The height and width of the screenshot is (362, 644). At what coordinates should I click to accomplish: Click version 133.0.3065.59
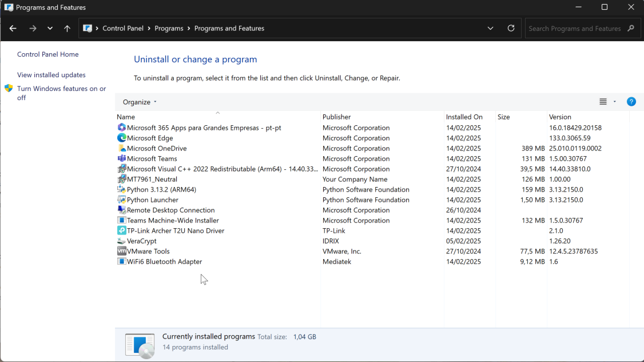coord(570,138)
